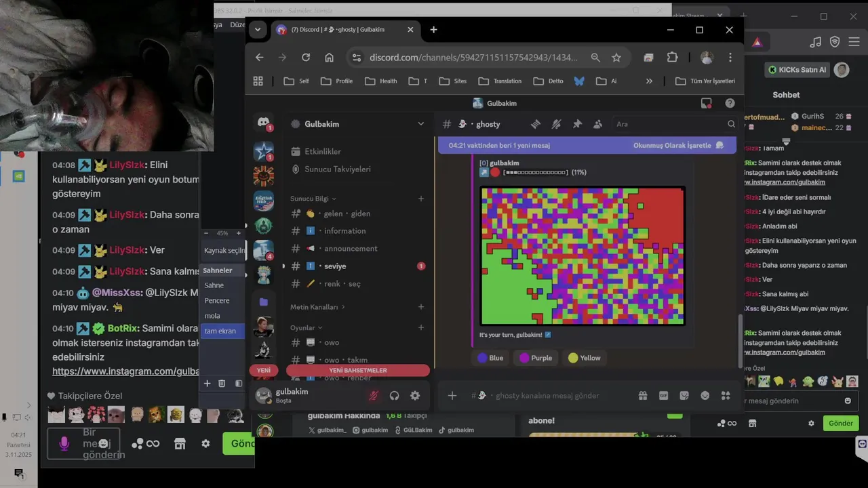The image size is (868, 488).
Task: Open Discord inbox icon in title bar
Action: [707, 103]
